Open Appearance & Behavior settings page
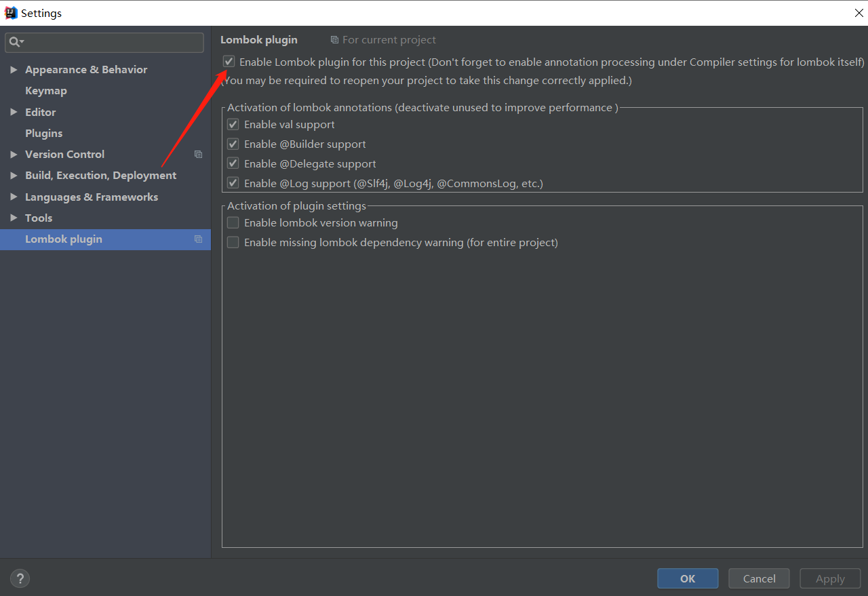 click(x=86, y=70)
